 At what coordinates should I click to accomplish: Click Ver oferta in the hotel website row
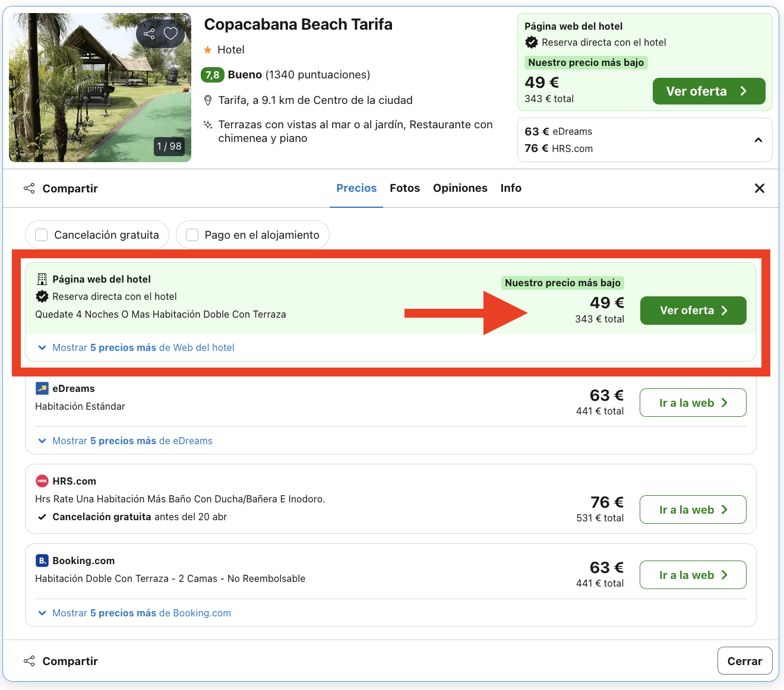[x=693, y=311]
